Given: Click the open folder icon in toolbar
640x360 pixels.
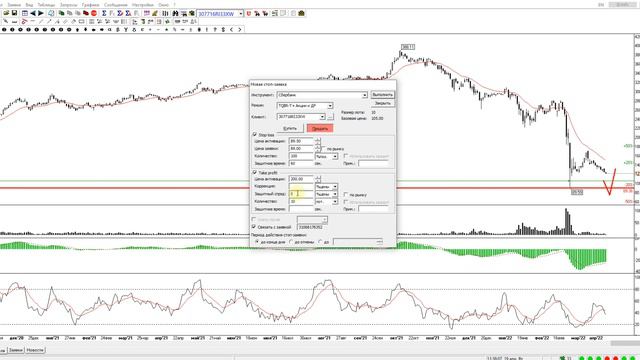Looking at the screenshot, I should click(x=6, y=13).
